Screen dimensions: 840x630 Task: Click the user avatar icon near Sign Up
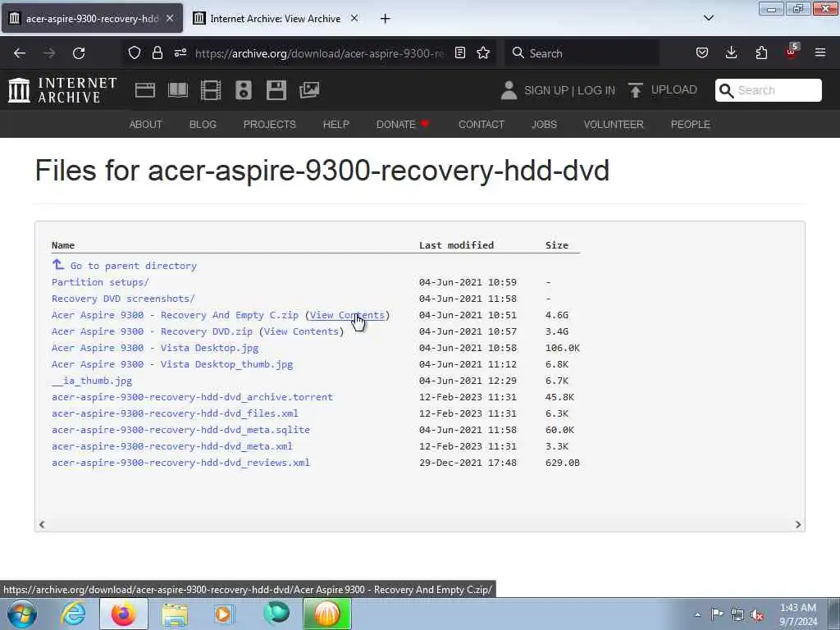pyautogui.click(x=509, y=90)
